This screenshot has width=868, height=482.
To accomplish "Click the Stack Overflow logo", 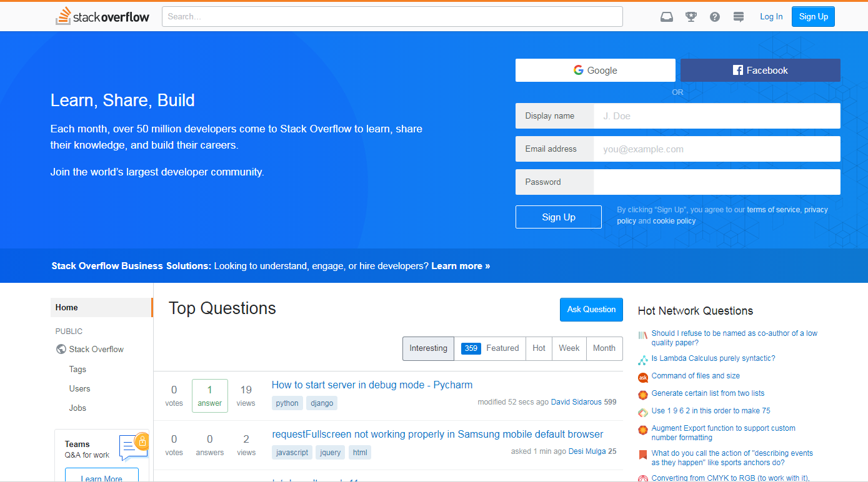I will click(102, 16).
